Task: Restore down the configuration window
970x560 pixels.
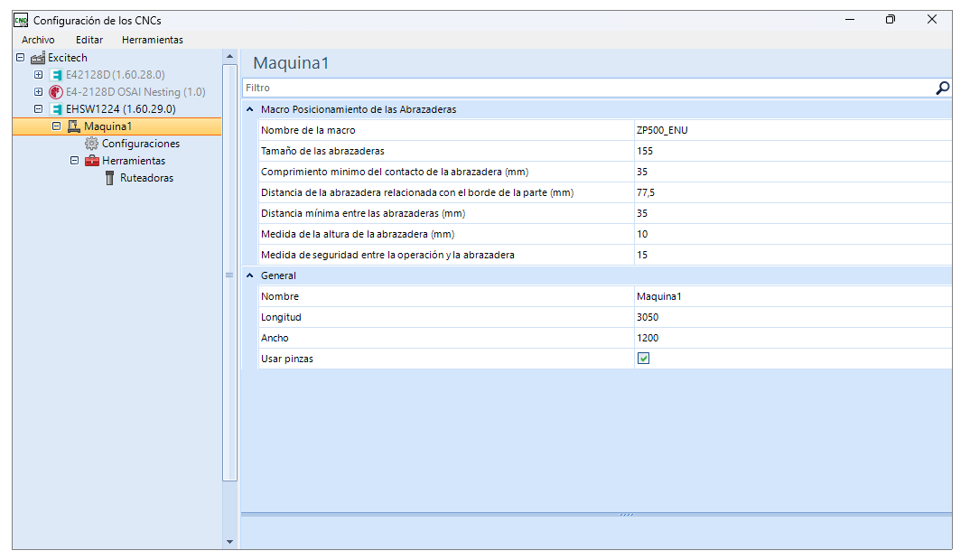Action: (x=891, y=20)
